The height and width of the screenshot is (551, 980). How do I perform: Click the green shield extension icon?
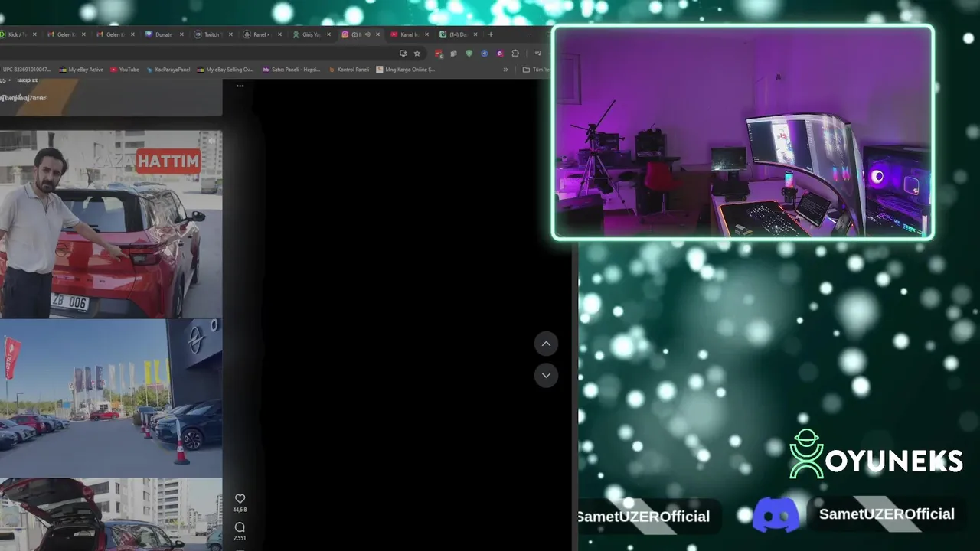469,54
